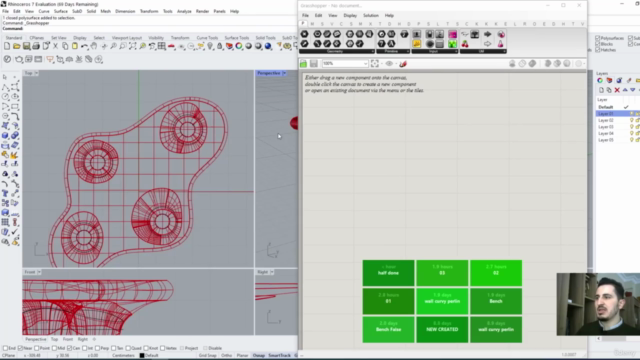
Task: Toggle the Polysurfaces filter checkbox
Action: pyautogui.click(x=598, y=38)
